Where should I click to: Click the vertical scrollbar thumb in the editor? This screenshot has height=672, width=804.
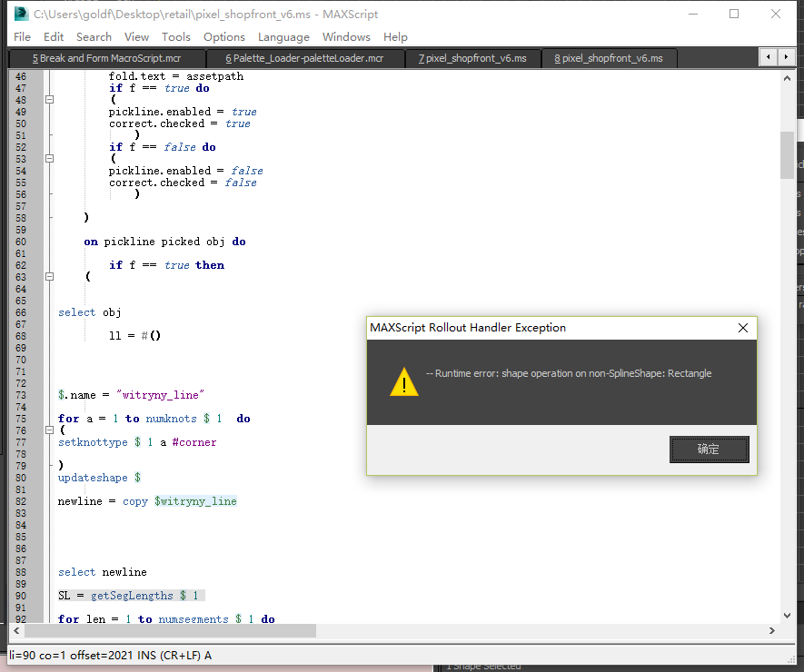[787, 154]
